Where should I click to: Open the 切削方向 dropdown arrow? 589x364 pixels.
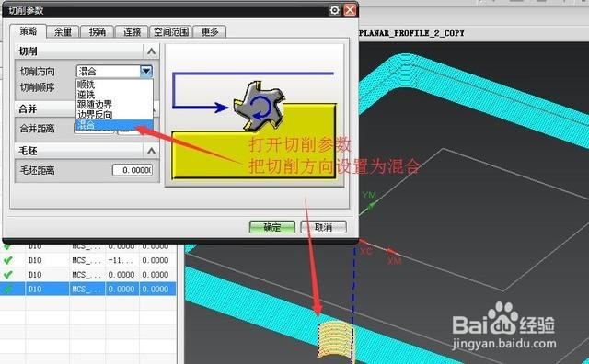click(146, 71)
